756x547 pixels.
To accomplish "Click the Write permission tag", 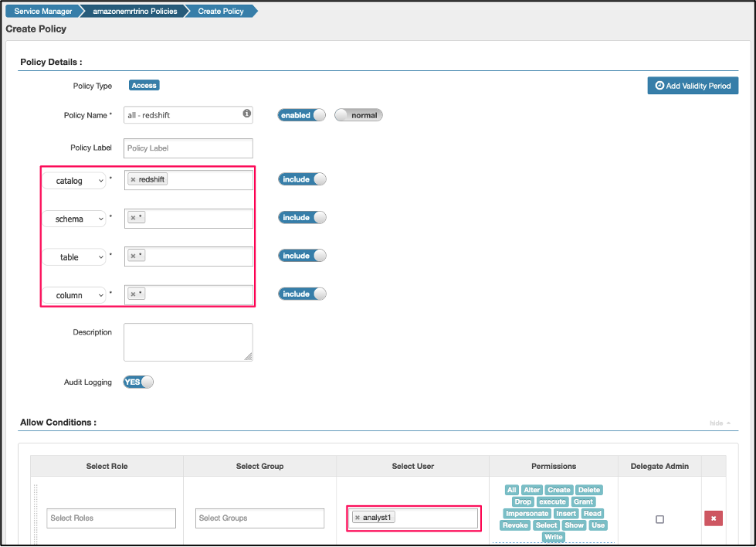I will coord(554,537).
